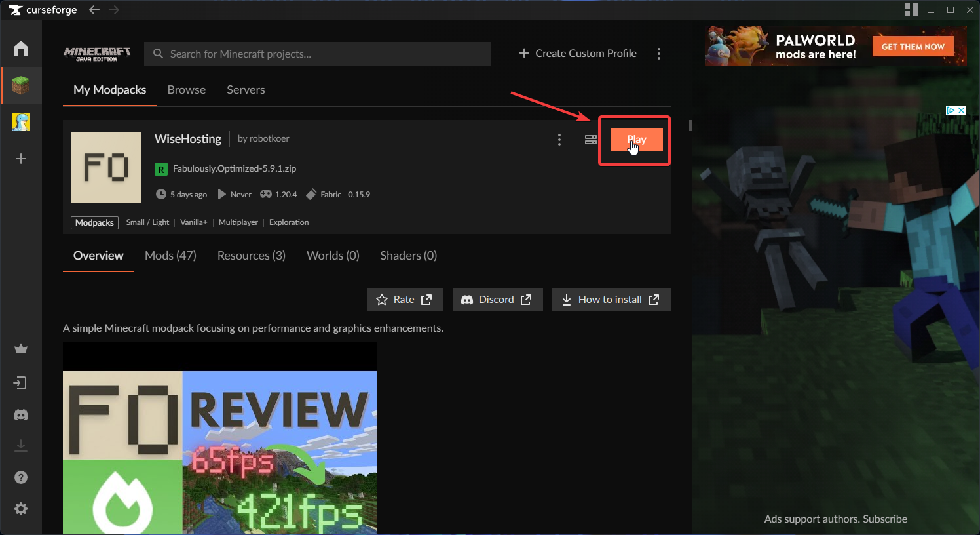
Task: Click the Small / Light tag
Action: click(147, 222)
